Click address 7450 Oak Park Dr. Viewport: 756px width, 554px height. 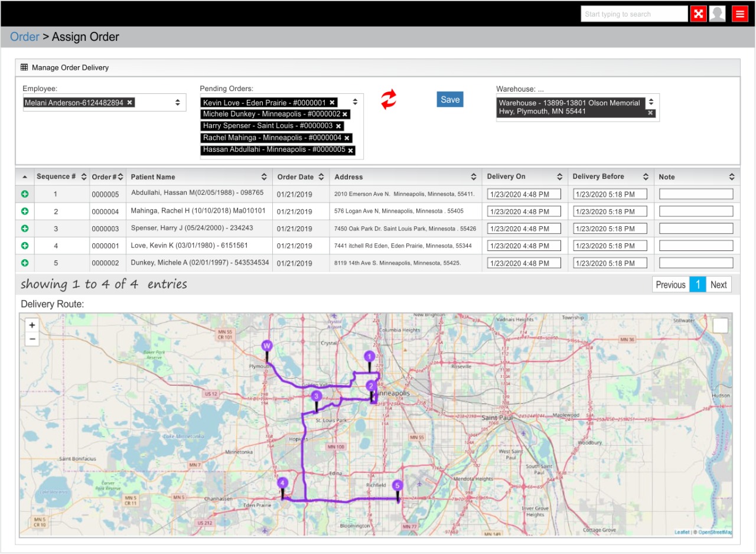point(405,229)
